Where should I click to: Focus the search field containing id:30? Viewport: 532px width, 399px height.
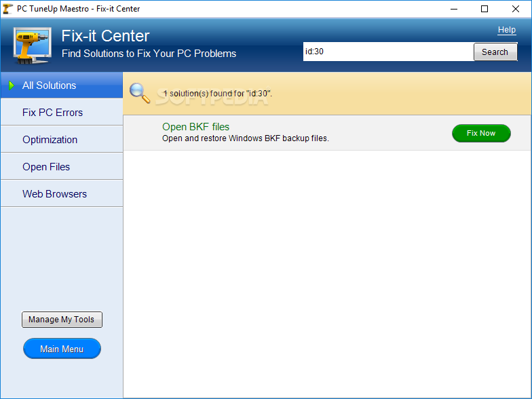pyautogui.click(x=388, y=52)
